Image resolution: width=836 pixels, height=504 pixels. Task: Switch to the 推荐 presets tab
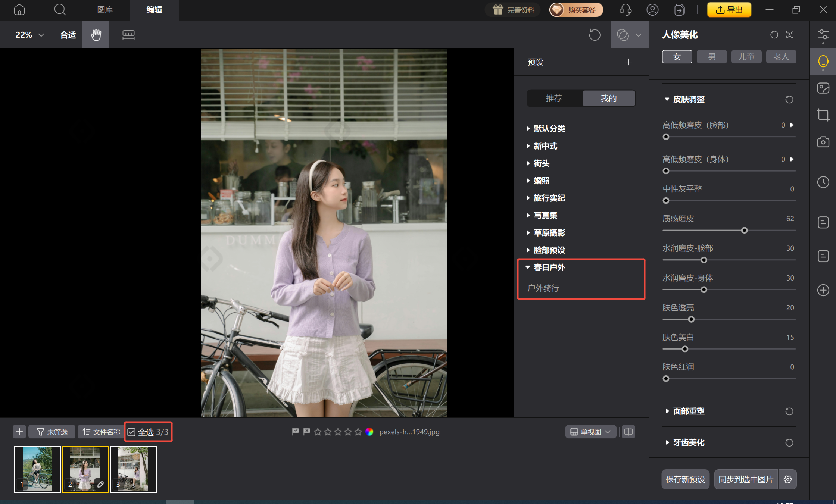tap(554, 98)
